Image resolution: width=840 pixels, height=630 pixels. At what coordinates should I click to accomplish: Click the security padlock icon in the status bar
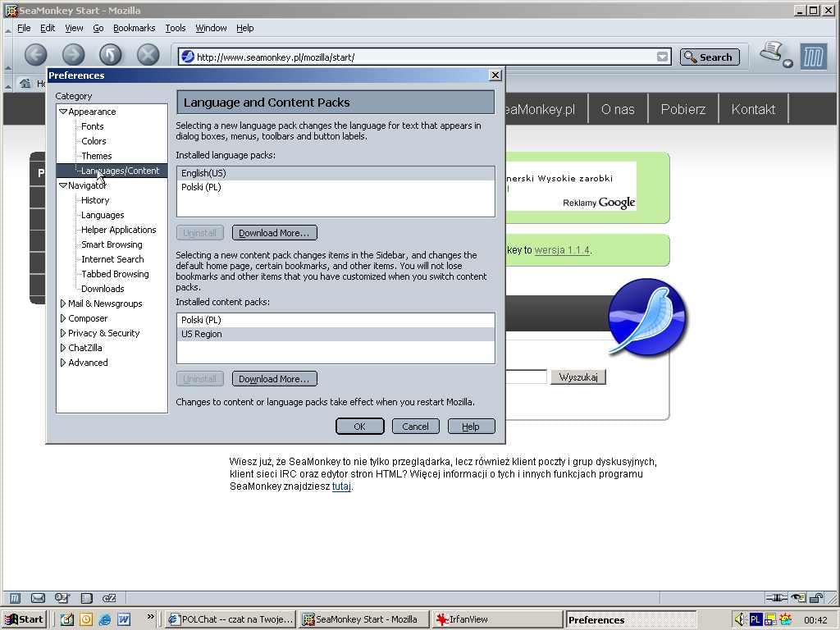[x=816, y=598]
